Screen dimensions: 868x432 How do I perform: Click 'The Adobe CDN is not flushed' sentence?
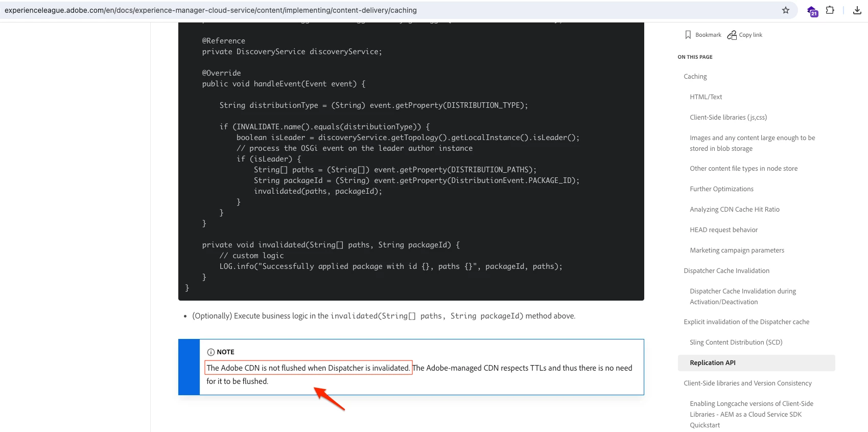pos(308,368)
